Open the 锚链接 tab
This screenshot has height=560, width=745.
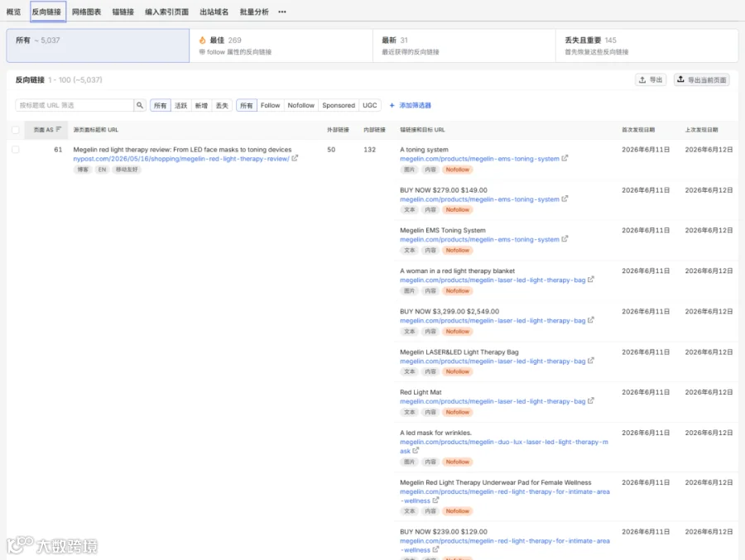[x=123, y=12]
